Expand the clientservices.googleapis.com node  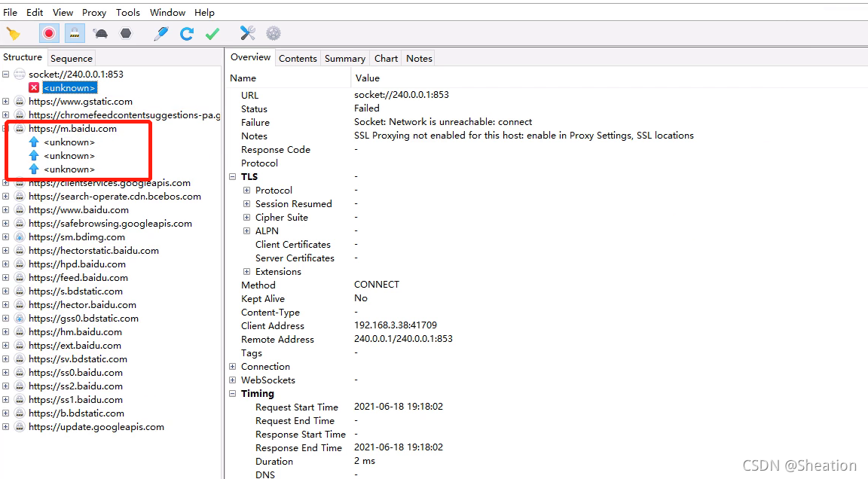coord(5,182)
